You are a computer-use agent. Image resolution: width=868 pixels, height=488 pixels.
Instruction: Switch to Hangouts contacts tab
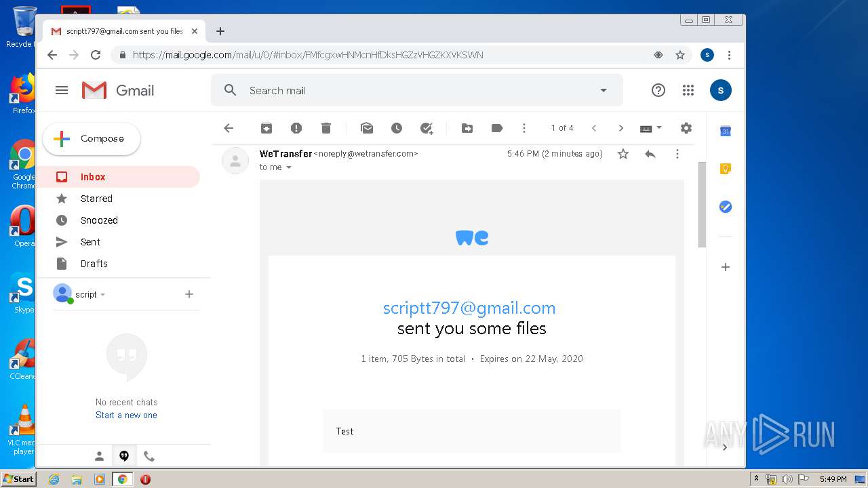[x=99, y=456]
